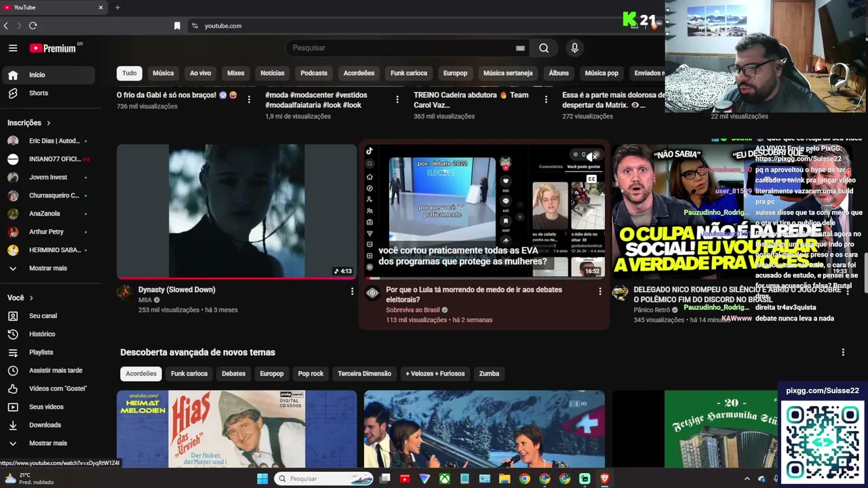Screen dimensions: 868x488
Task: Select the Zumba topic chip
Action: coord(489,373)
